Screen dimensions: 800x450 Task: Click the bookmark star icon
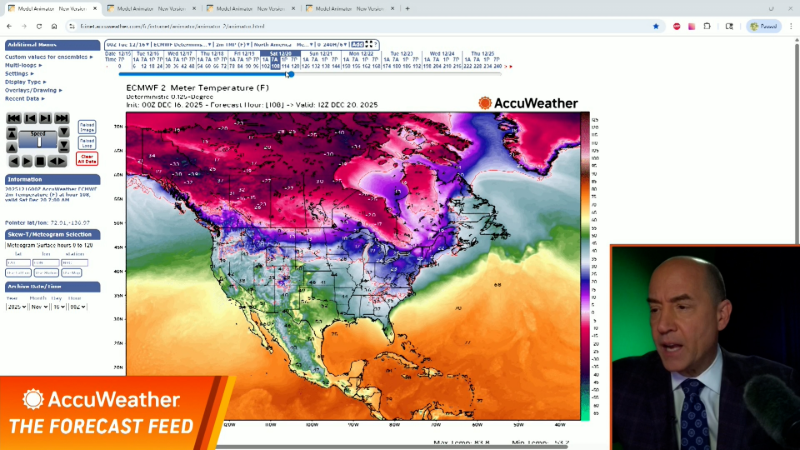coord(656,26)
